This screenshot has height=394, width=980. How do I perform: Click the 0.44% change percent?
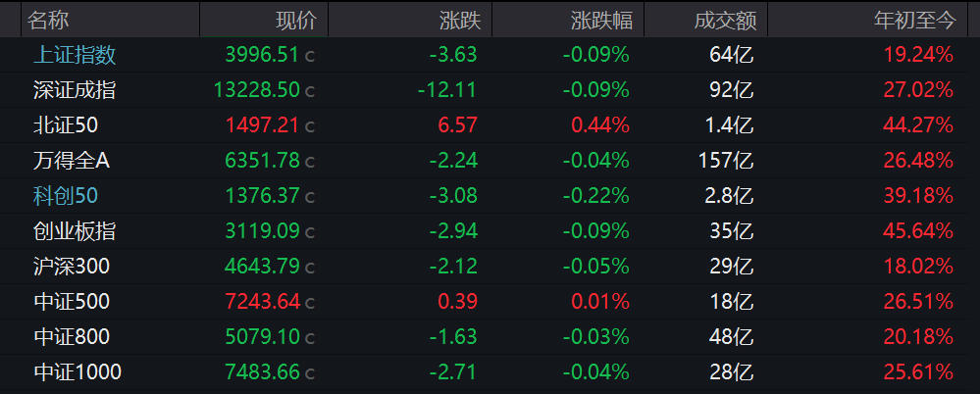[x=600, y=125]
